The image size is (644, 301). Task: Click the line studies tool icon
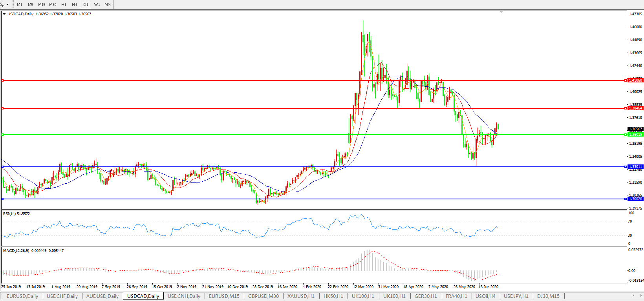(2, 4)
